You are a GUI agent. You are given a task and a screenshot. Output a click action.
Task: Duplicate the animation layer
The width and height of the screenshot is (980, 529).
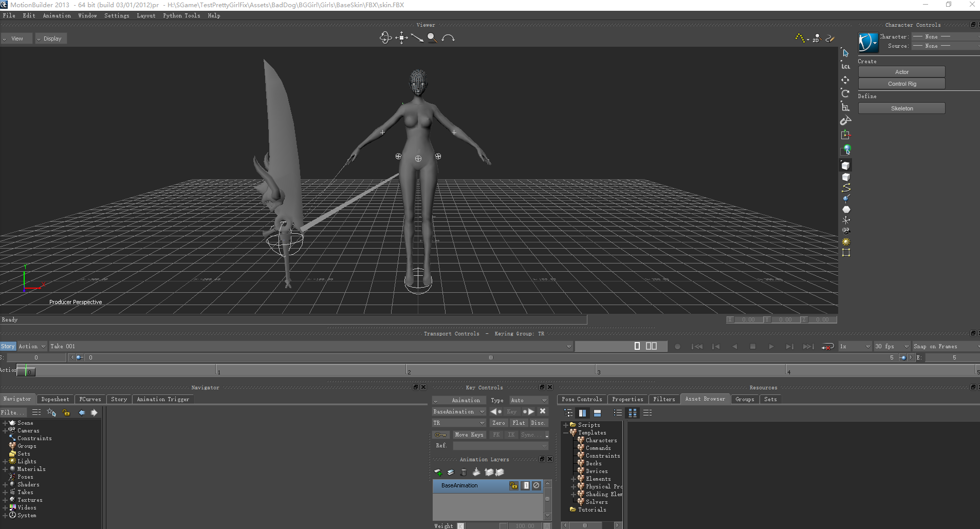point(451,472)
